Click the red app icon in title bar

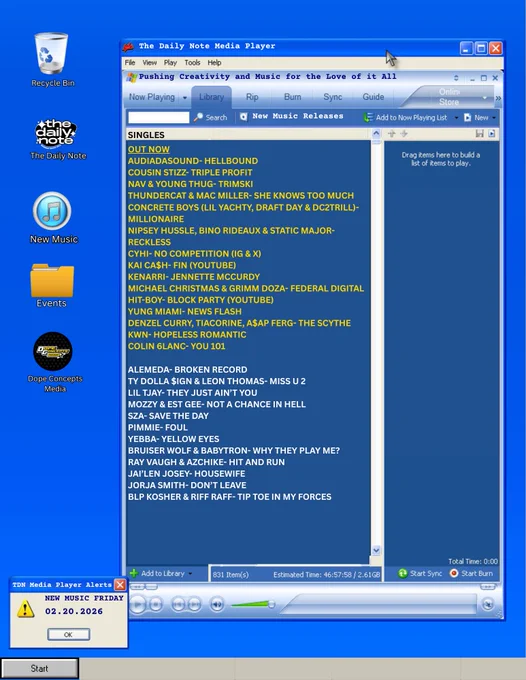pos(128,46)
